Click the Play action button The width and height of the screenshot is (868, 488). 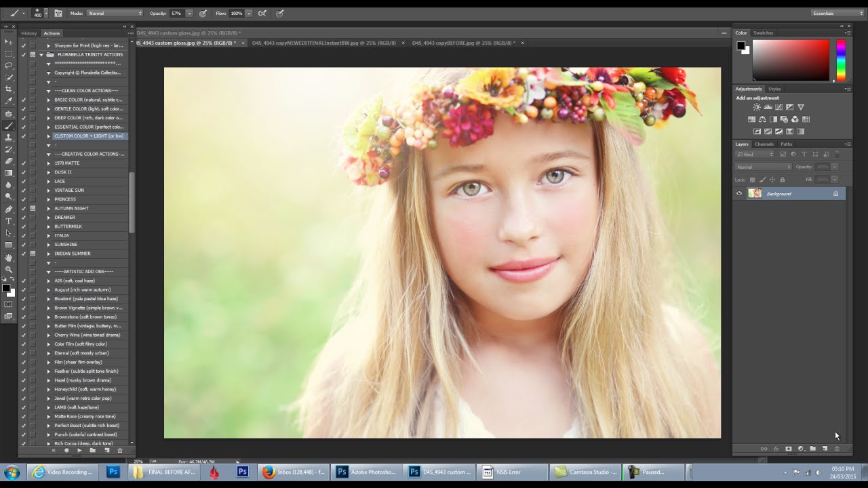(x=79, y=450)
